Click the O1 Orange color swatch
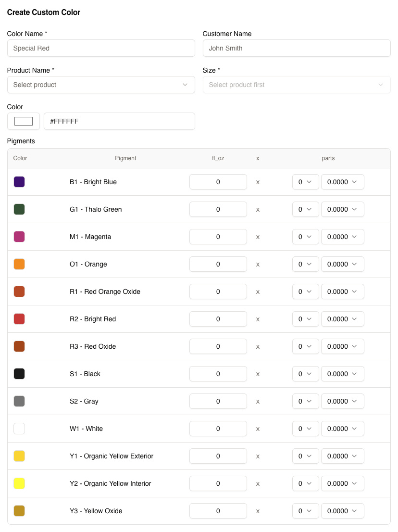The image size is (398, 532). pyautogui.click(x=19, y=264)
